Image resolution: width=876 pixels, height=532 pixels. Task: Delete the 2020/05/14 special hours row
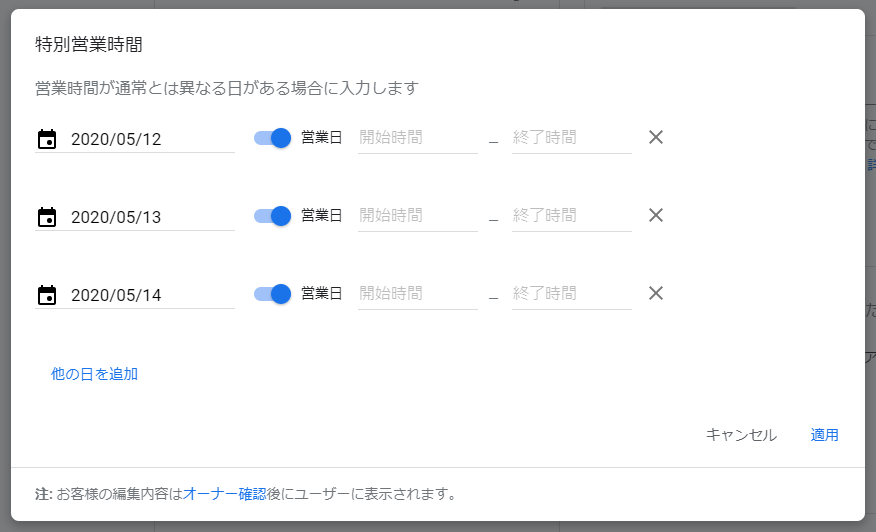point(656,293)
